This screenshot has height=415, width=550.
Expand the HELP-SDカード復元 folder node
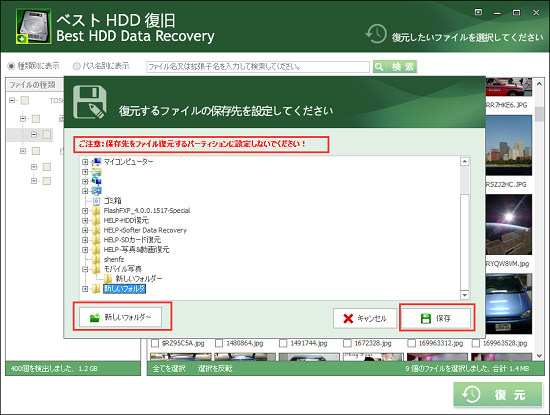pos(85,240)
